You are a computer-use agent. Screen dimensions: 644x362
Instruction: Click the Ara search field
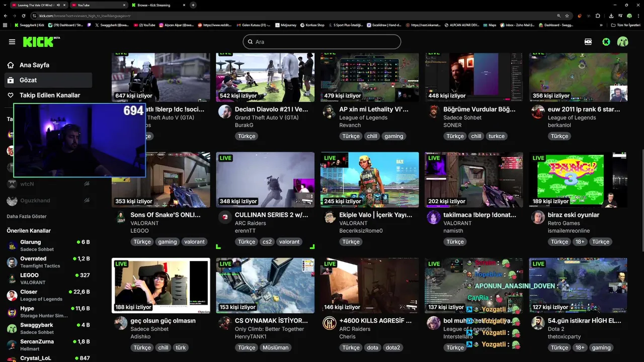pyautogui.click(x=322, y=42)
